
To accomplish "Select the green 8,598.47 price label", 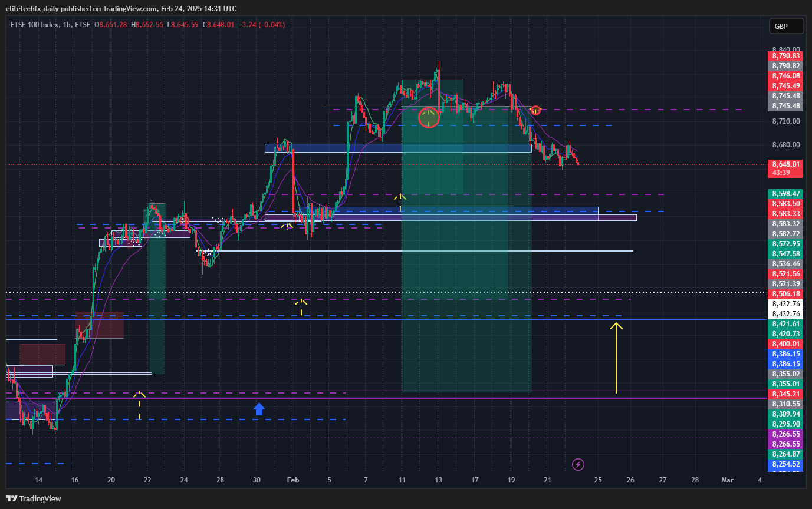I will 785,194.
